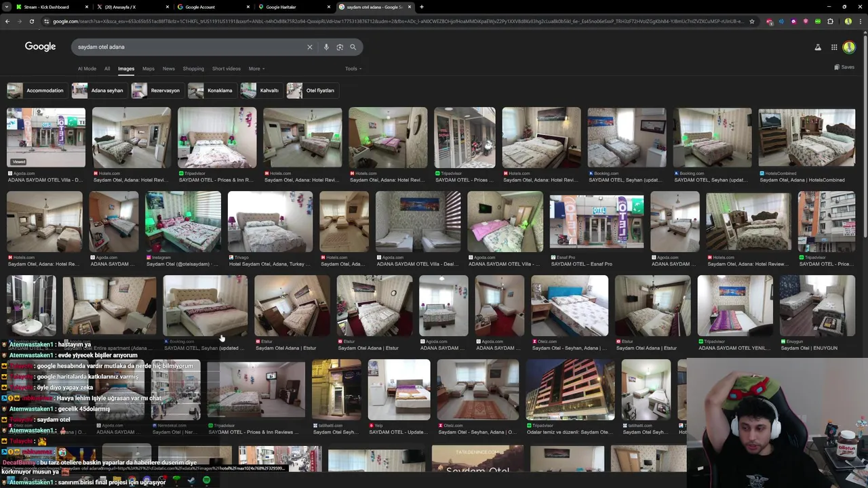The height and width of the screenshot is (488, 868).
Task: Switch to Anasayfa / X tab
Action: pos(132,7)
